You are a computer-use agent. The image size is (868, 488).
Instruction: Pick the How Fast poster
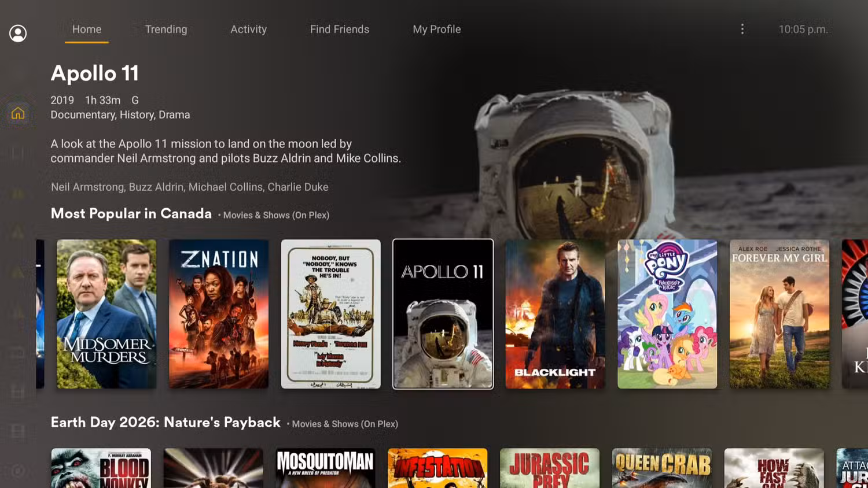point(774,468)
